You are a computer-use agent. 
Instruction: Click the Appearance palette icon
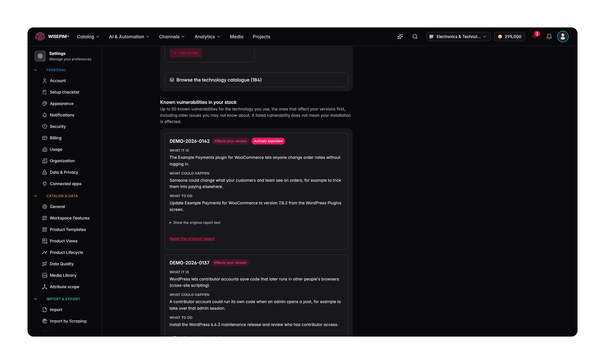click(45, 104)
